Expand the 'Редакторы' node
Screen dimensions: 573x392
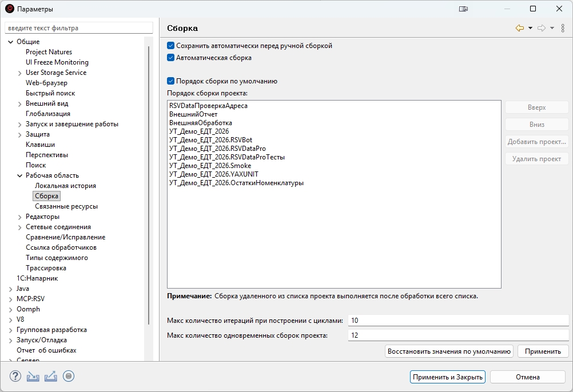click(x=20, y=217)
